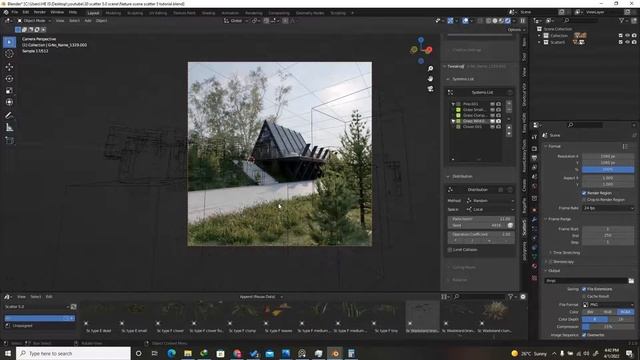Toggle the Overwrite checkbox

(584, 335)
